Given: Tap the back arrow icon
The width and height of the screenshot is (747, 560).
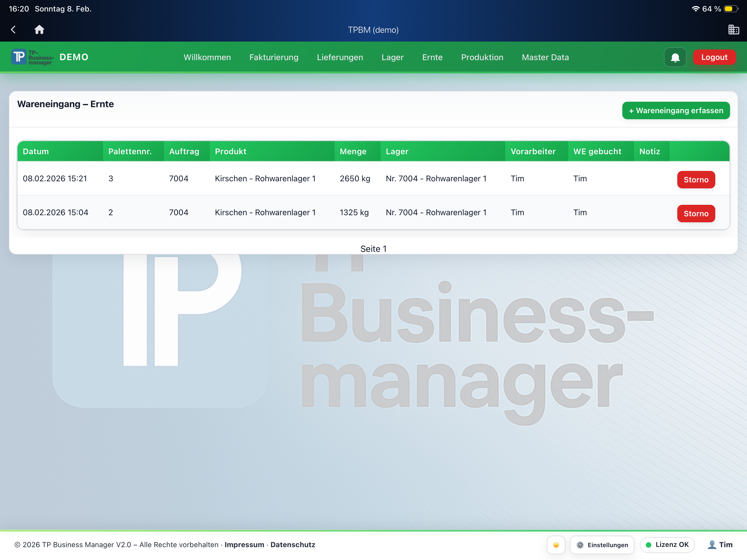Looking at the screenshot, I should coord(13,30).
